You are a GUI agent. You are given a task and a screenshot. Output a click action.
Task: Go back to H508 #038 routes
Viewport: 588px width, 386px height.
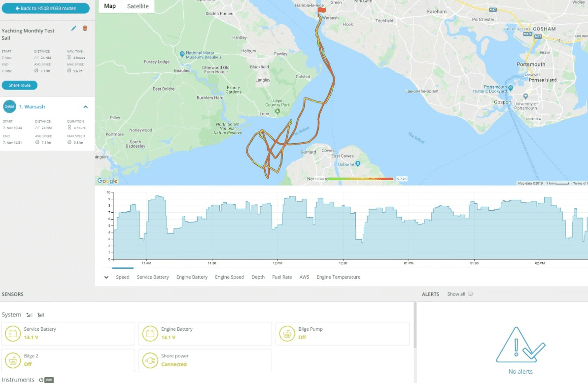(x=46, y=8)
